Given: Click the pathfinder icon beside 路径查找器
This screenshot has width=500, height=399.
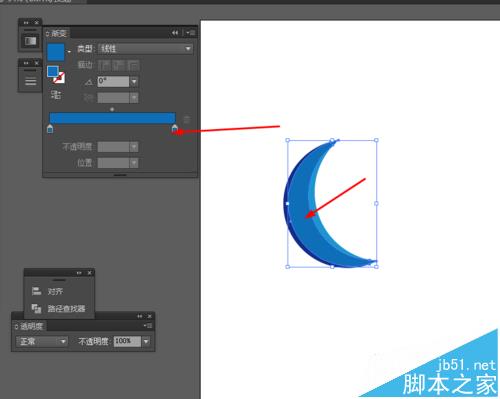Looking at the screenshot, I should pyautogui.click(x=36, y=308).
